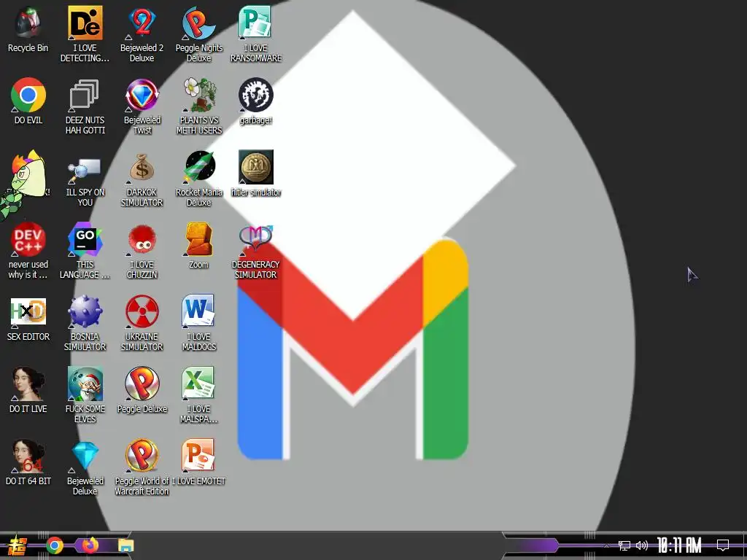Open the Bejeweled Deluxe diamond icon
The image size is (747, 560).
tap(85, 456)
